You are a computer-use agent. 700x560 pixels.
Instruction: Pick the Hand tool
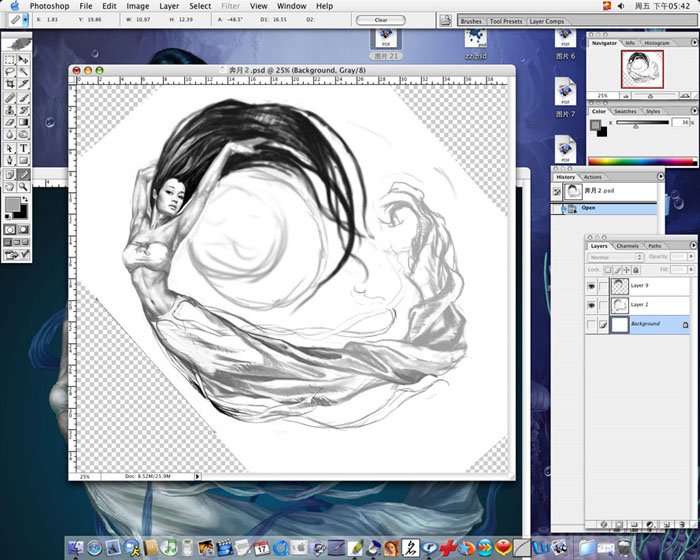point(9,187)
